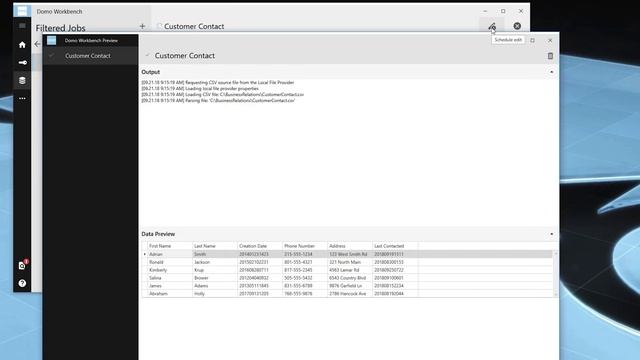Viewport: 640px width, 360px height.
Task: Click the Phone Number column header
Action: [304, 246]
